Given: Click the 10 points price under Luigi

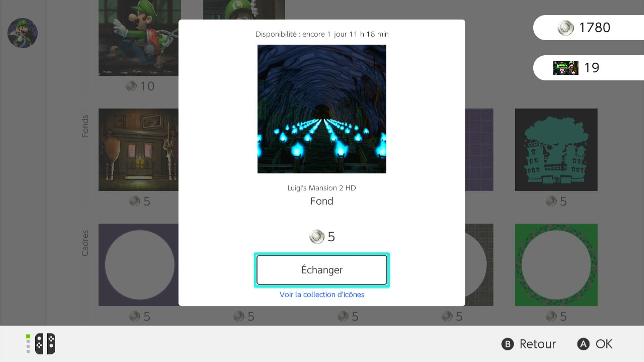Looking at the screenshot, I should [x=140, y=86].
